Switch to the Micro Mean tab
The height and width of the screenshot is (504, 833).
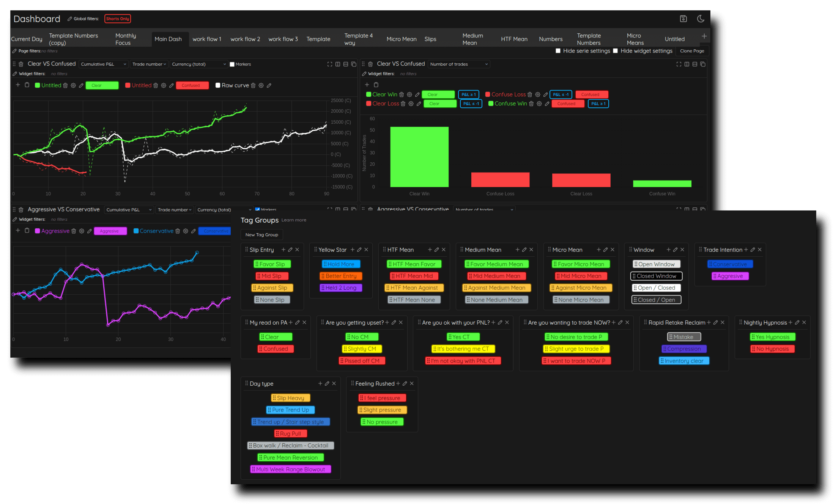[401, 39]
